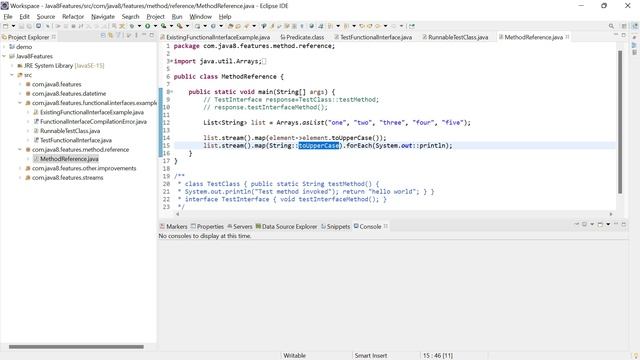640x360 pixels.
Task: Click the Debug bug icon in toolbar
Action: [132, 26]
